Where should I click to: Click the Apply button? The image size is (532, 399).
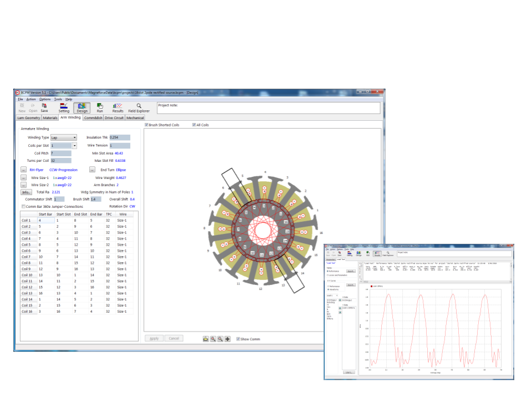point(154,338)
